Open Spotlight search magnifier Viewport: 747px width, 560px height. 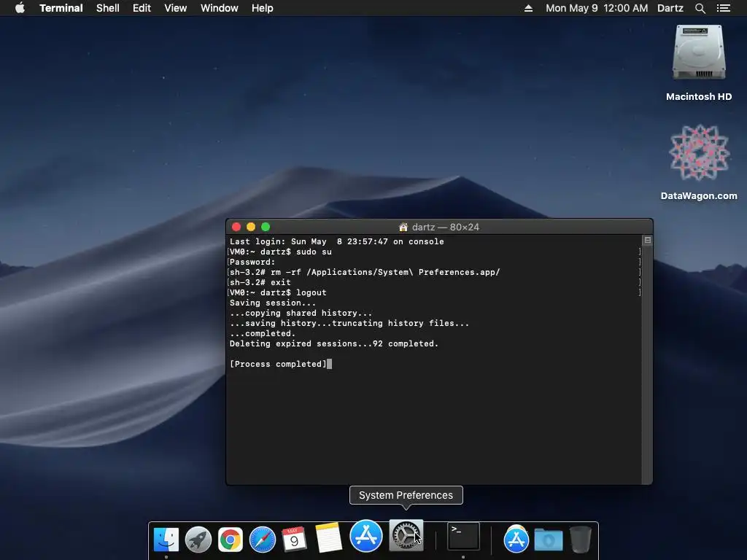coord(700,8)
